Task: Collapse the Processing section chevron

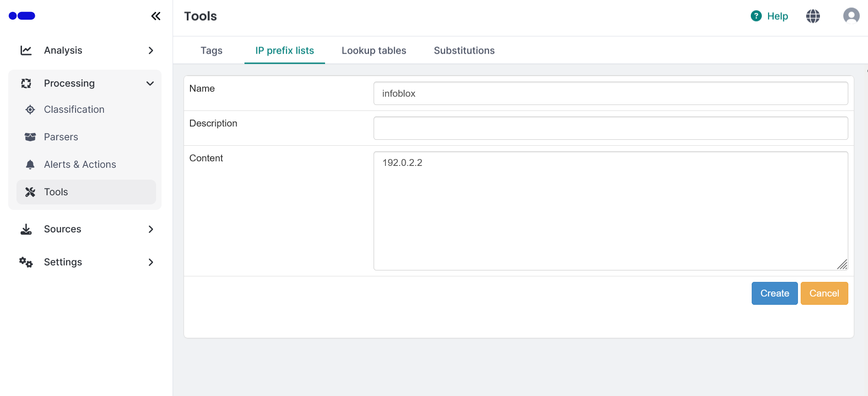Action: click(150, 83)
